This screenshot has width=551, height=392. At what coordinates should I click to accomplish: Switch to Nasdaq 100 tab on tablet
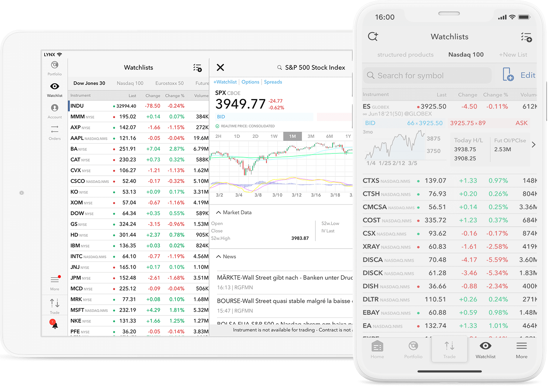click(x=130, y=83)
